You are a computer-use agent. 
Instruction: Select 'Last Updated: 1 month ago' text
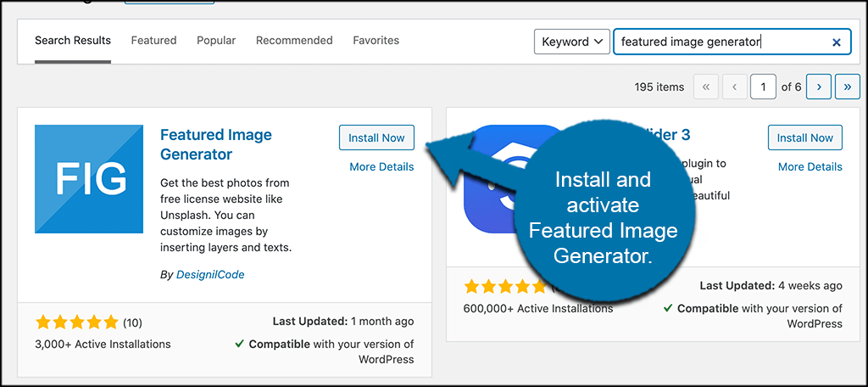point(343,322)
